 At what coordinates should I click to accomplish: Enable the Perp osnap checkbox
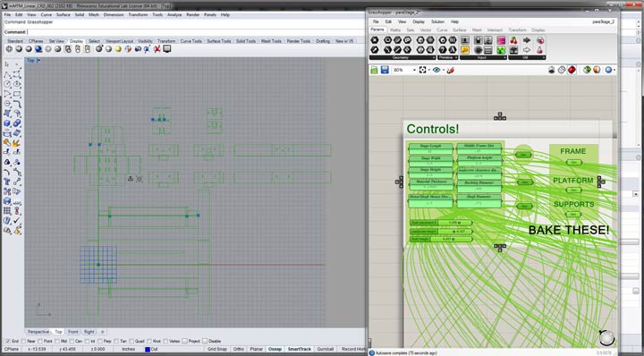pyautogui.click(x=100, y=341)
